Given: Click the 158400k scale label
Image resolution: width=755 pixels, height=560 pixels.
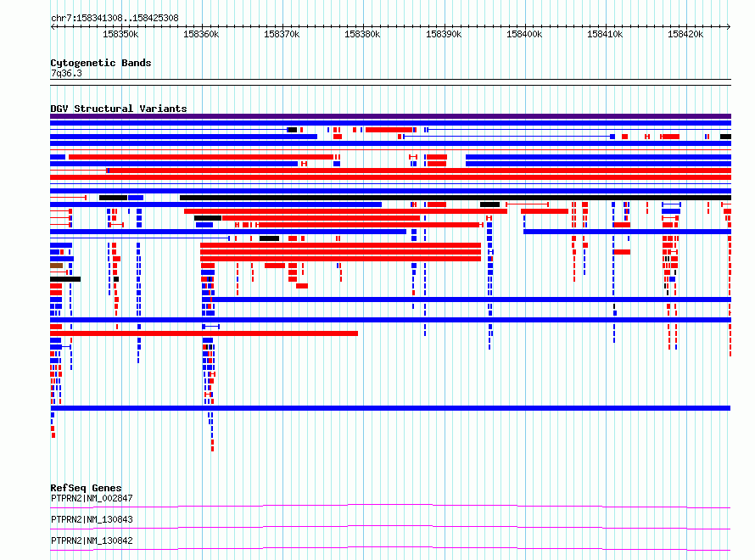Looking at the screenshot, I should [x=524, y=34].
